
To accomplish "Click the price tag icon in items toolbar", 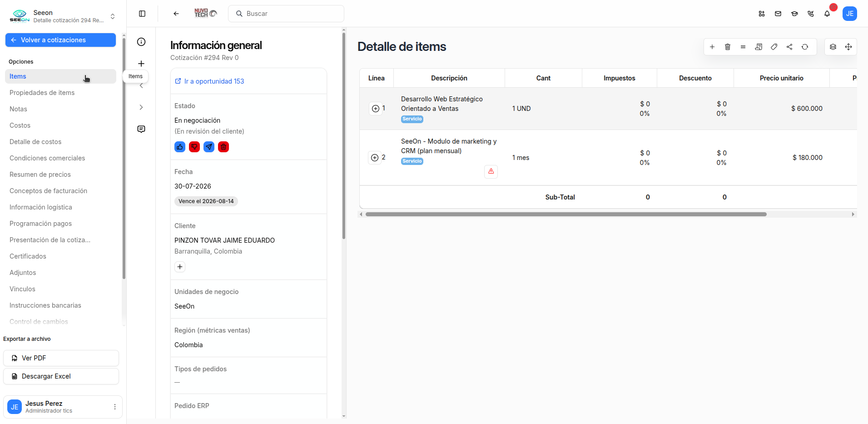I will [x=774, y=47].
